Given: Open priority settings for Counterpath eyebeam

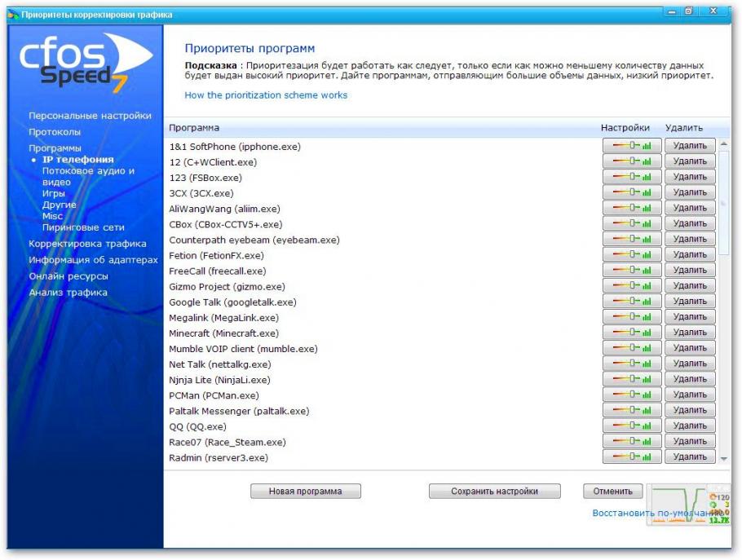Looking at the screenshot, I should click(632, 240).
